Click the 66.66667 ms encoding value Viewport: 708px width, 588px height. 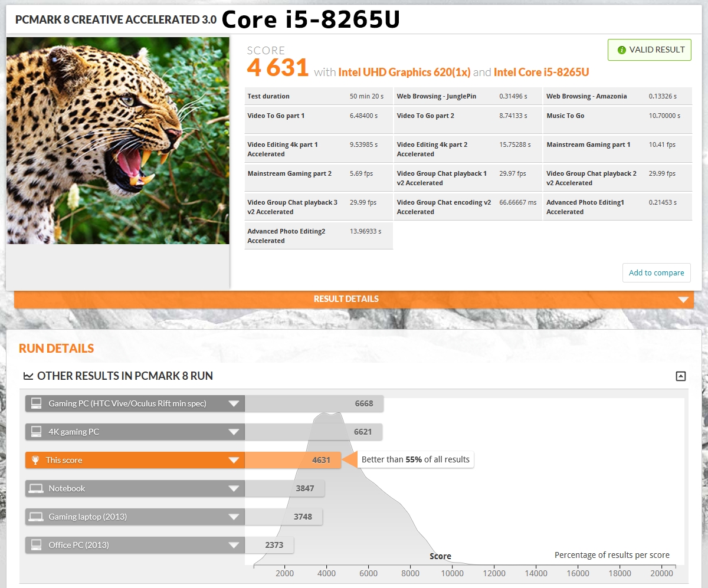(x=518, y=202)
